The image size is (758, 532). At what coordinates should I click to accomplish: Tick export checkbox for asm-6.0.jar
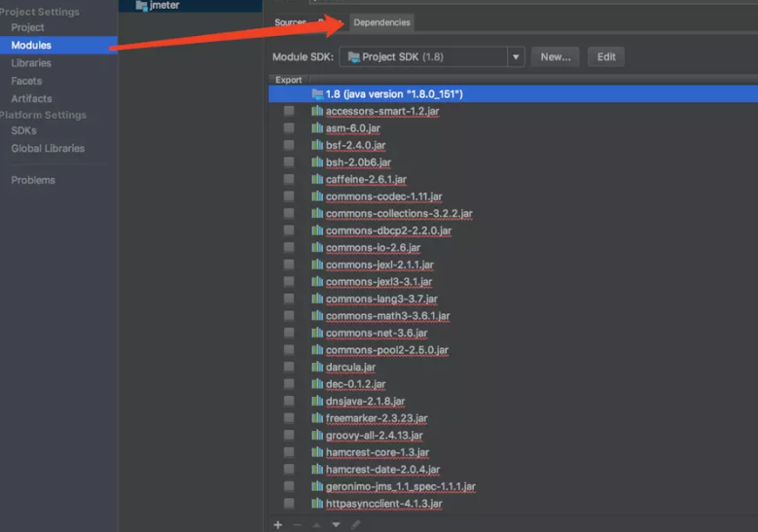click(289, 128)
